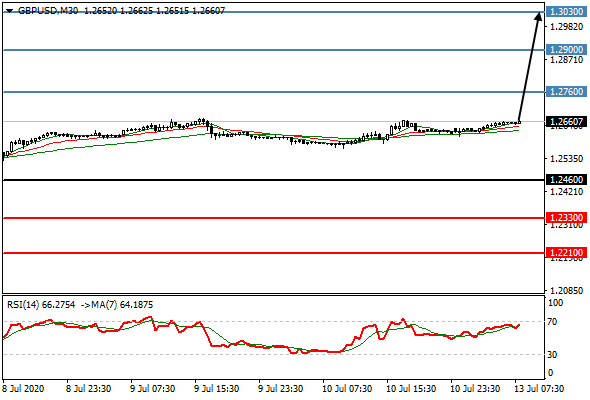Click the RSI scale value 0
Screen dimensions: 590x400
[550, 373]
